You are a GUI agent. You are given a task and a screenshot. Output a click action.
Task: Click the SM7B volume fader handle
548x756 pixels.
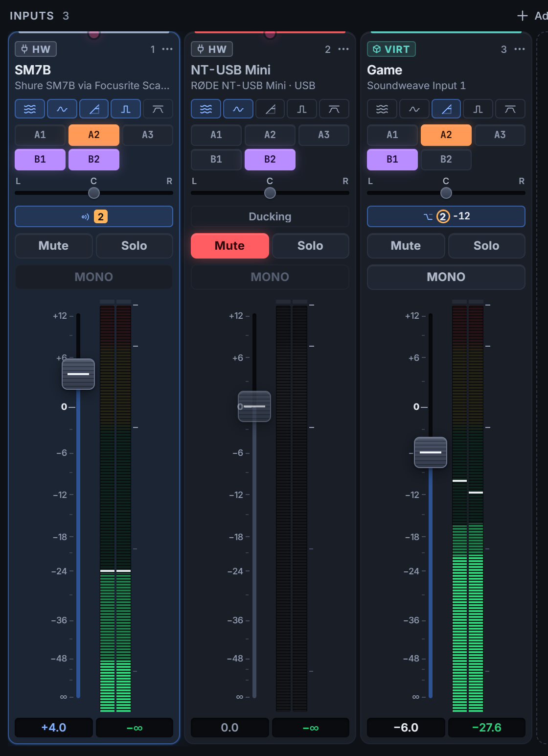coord(78,374)
